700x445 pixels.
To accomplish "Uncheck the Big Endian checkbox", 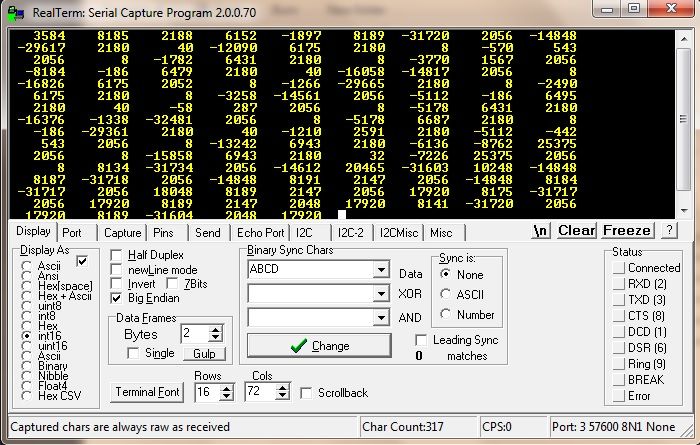I will click(x=116, y=298).
